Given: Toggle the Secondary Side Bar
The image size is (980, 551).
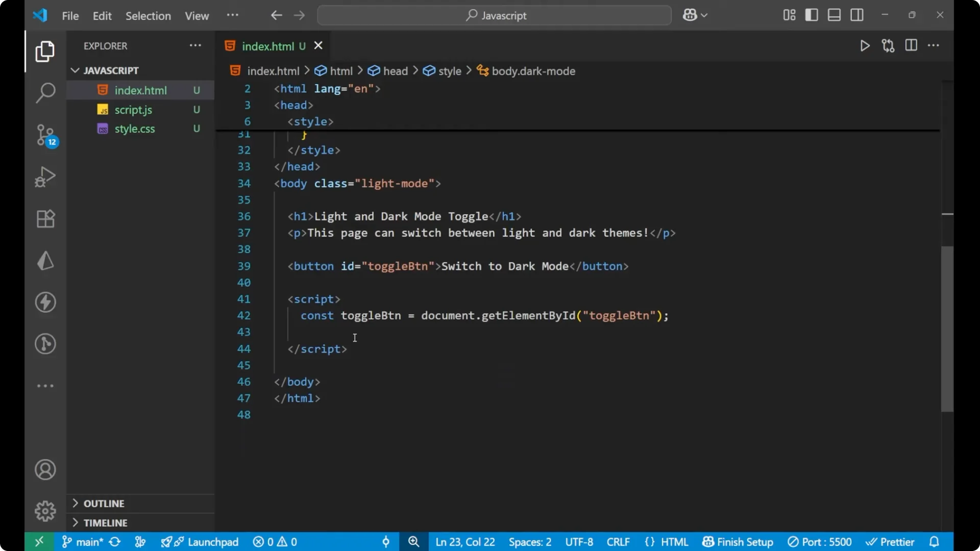Looking at the screenshot, I should click(x=857, y=15).
